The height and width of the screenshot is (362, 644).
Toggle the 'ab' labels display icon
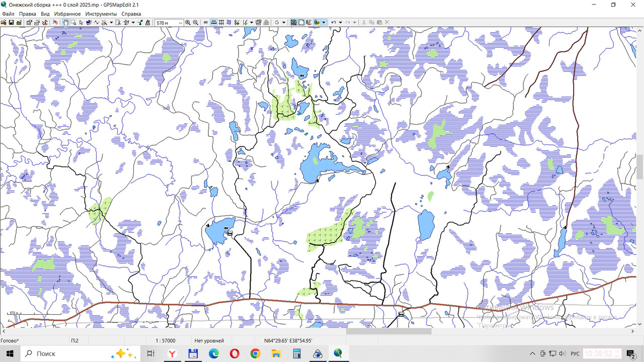pos(206,23)
